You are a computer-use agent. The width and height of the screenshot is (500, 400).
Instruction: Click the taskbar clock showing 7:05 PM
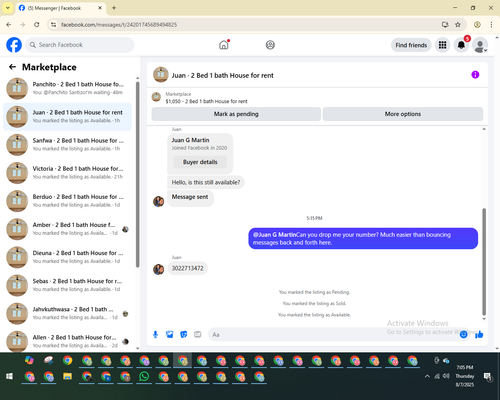(465, 376)
